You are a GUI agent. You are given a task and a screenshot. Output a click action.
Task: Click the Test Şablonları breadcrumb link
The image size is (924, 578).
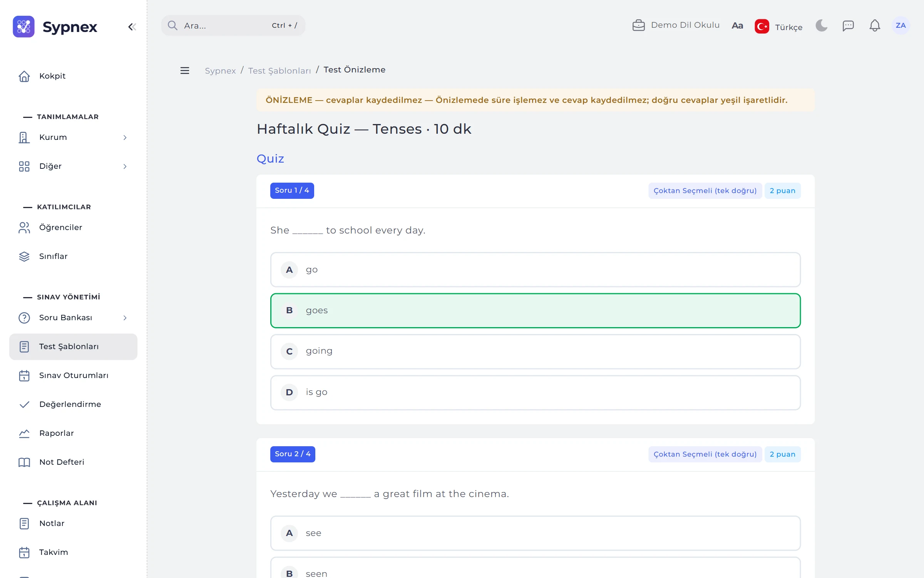[x=279, y=71]
